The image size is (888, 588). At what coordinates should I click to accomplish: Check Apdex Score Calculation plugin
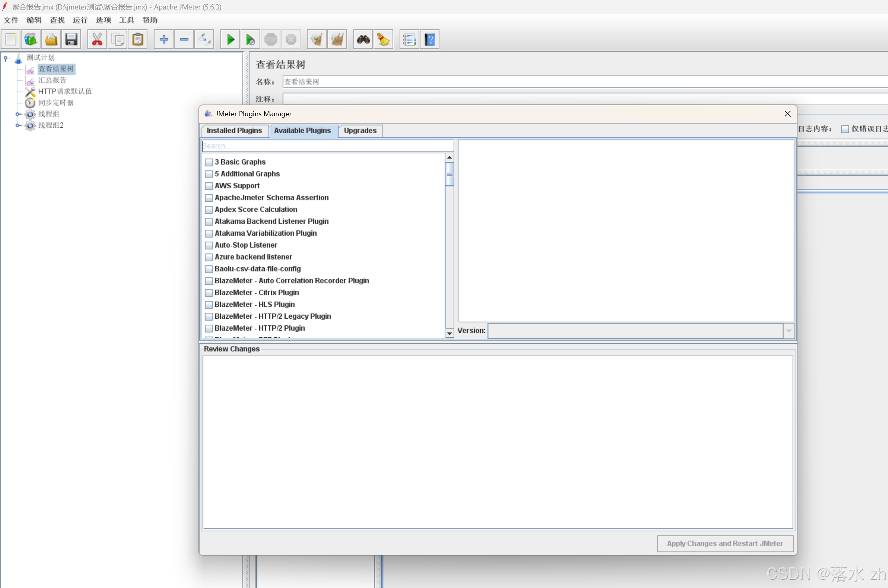[209, 210]
